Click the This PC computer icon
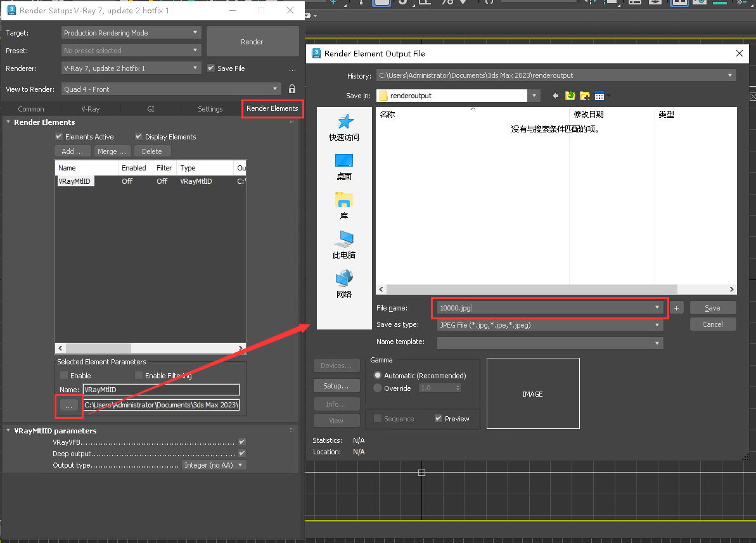756x543 pixels. click(x=344, y=240)
